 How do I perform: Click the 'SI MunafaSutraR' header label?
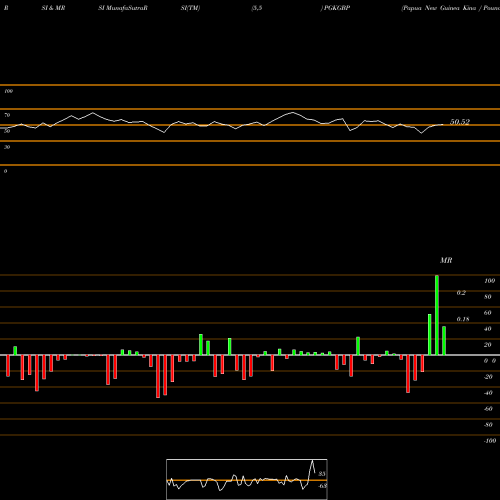click(x=123, y=8)
